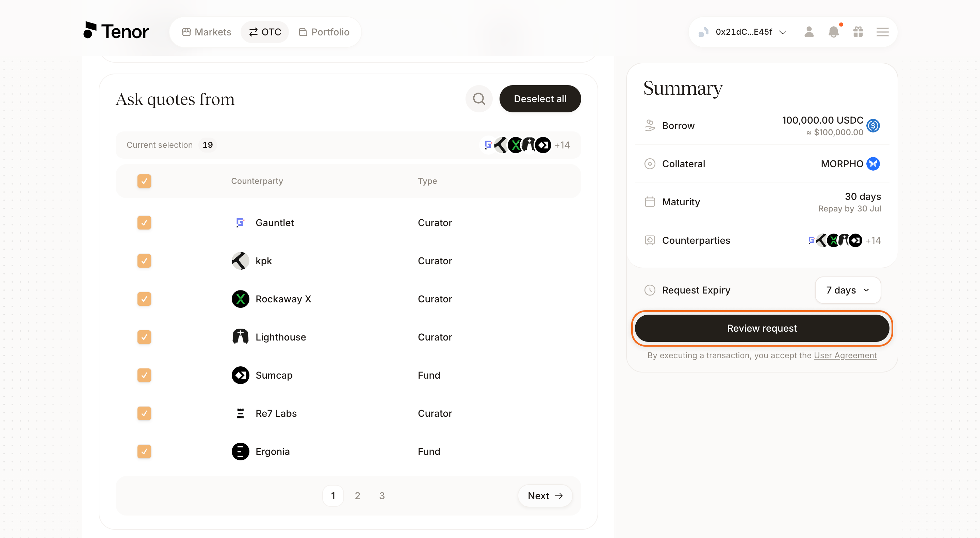Click the Counterparties icon in Summary
The width and height of the screenshot is (980, 538).
click(x=650, y=240)
